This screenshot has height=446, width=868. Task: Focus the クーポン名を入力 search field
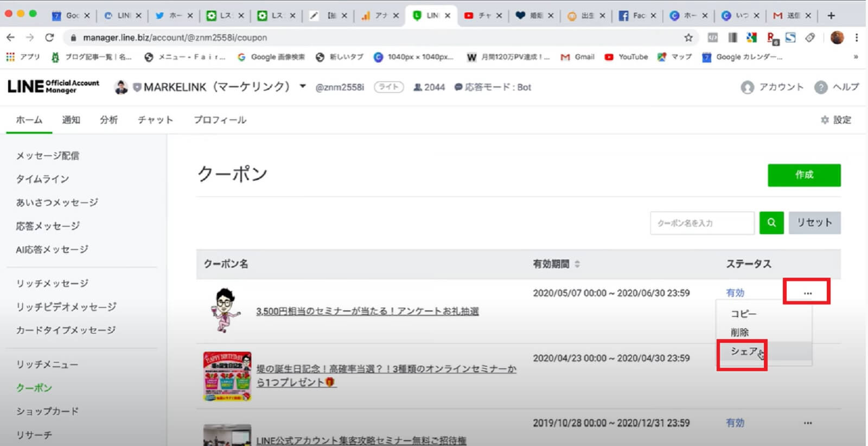point(702,223)
